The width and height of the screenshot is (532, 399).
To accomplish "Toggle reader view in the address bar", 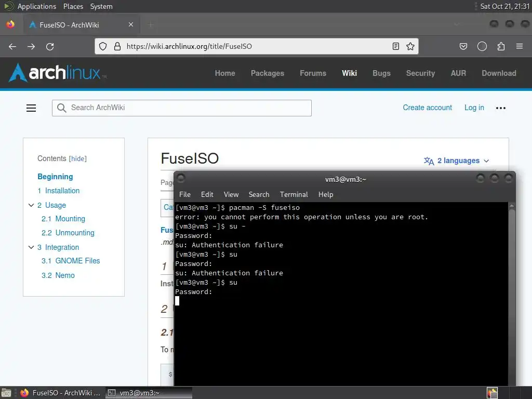I will (395, 46).
